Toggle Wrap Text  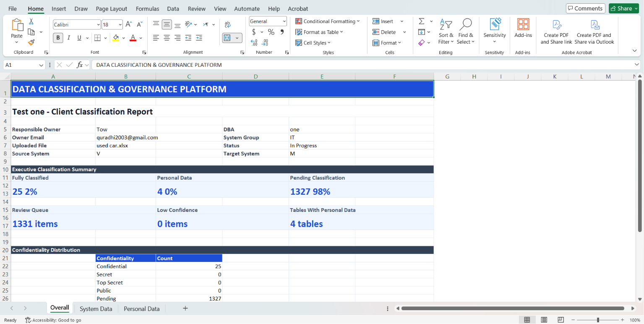click(228, 24)
